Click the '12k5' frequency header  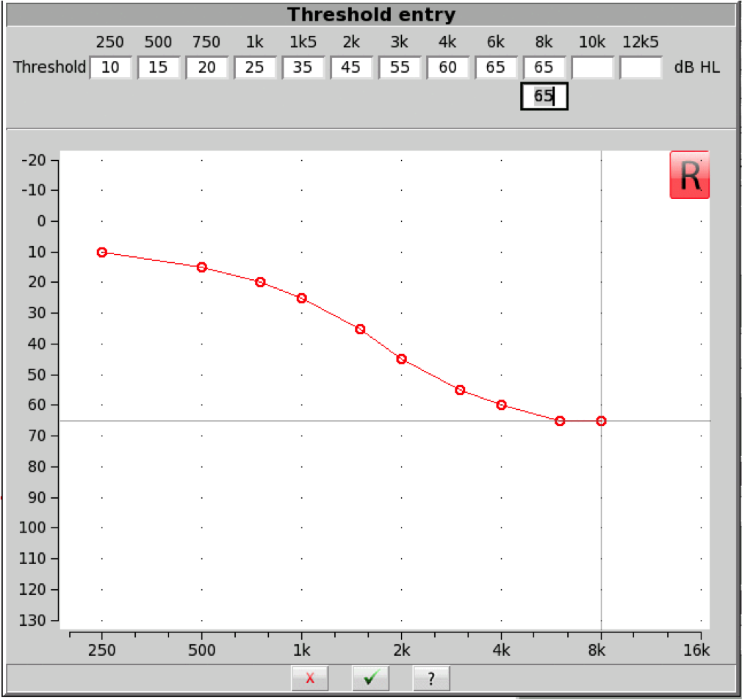(x=641, y=42)
